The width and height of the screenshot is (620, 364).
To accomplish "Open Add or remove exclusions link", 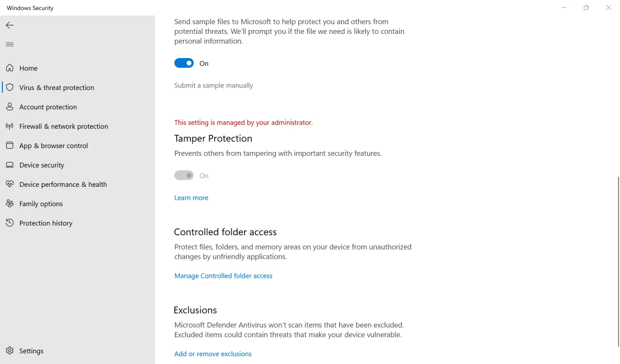I will coord(213,354).
